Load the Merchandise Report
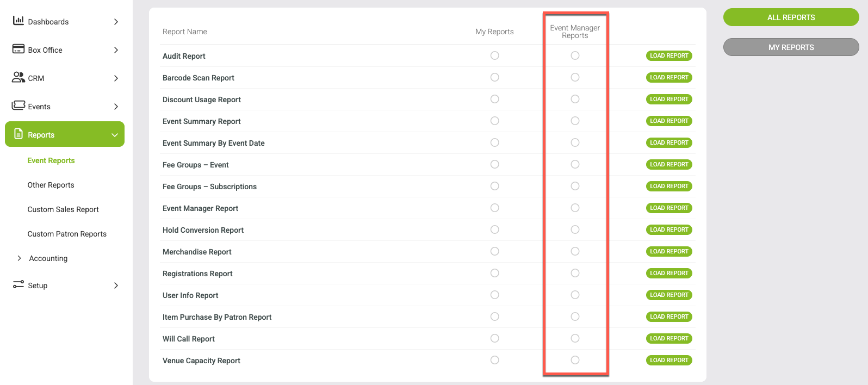This screenshot has width=868, height=385. tap(669, 251)
